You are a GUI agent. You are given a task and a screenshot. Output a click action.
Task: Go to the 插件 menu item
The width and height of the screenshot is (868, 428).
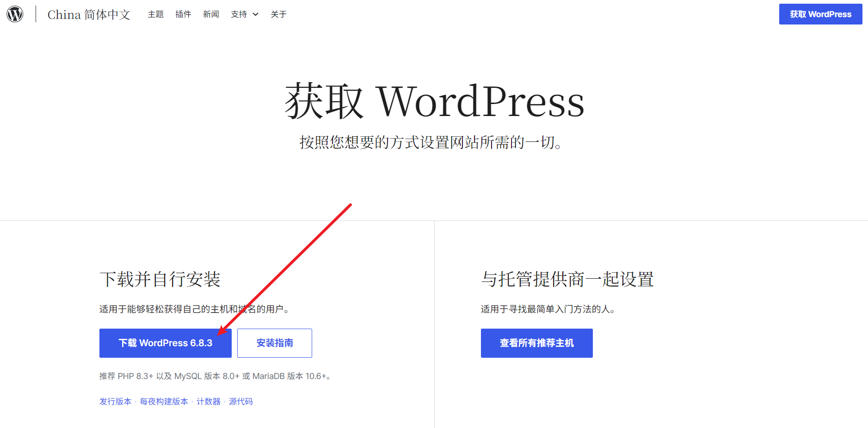tap(183, 14)
